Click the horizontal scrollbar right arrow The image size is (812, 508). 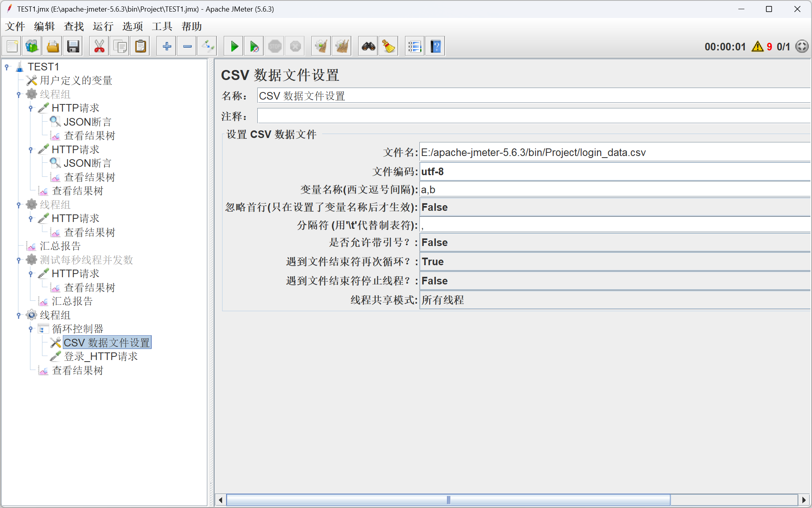tap(804, 500)
